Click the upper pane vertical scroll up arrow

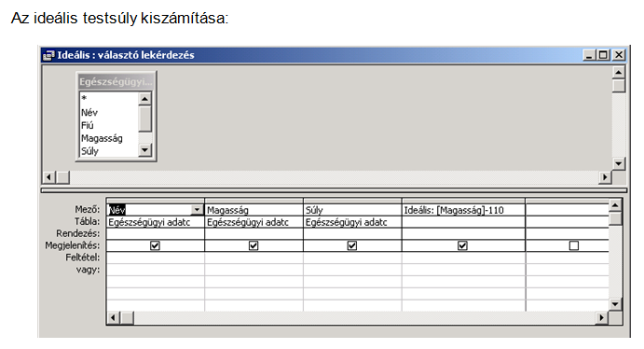[619, 73]
